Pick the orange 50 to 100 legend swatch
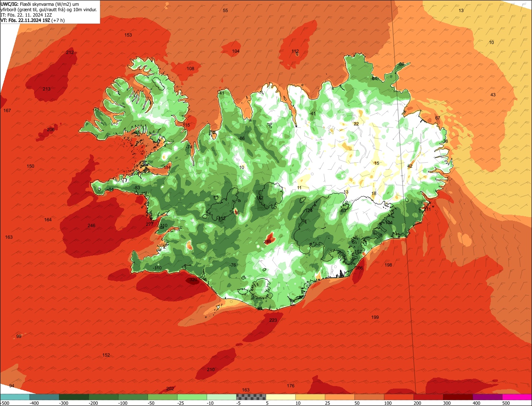 (369, 397)
